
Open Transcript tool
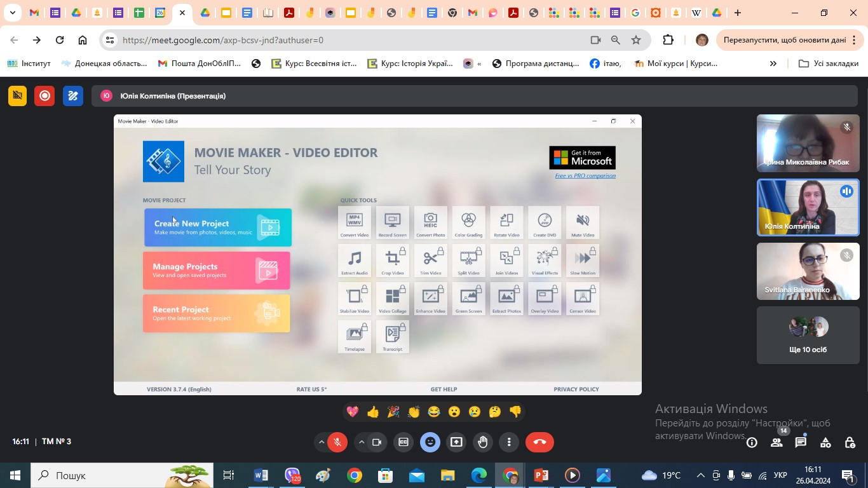point(393,337)
